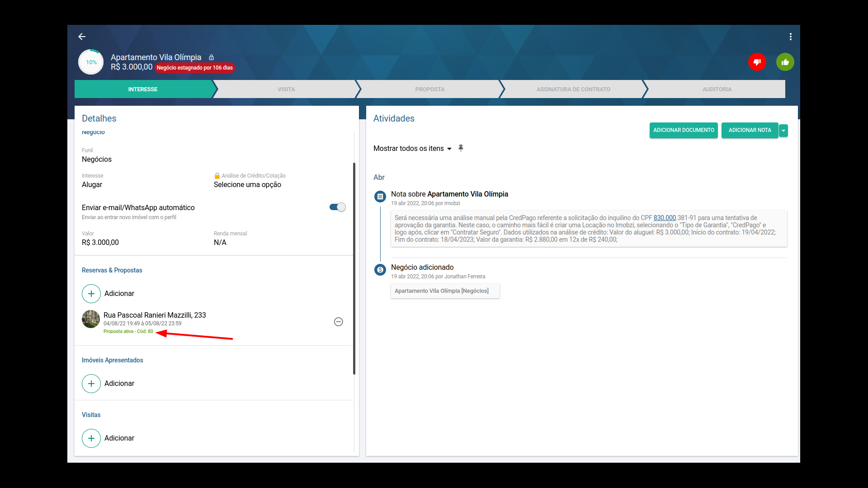This screenshot has width=868, height=488.
Task: Open CPF 830.000 link in note
Action: [x=665, y=218]
